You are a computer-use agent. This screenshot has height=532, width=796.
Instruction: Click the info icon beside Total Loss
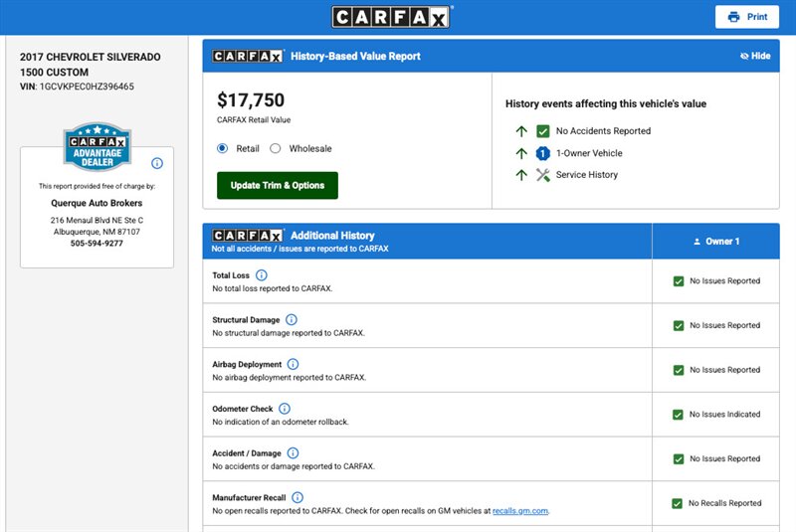[262, 275]
